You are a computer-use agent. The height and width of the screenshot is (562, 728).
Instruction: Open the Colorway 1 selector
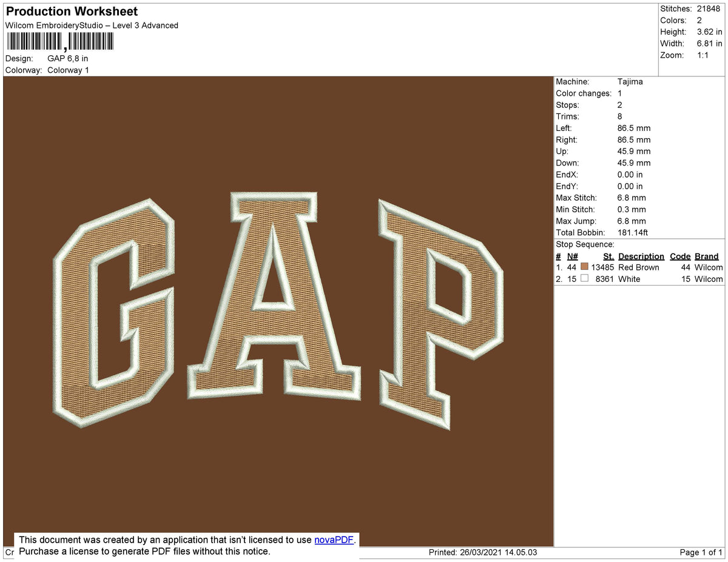(x=68, y=70)
